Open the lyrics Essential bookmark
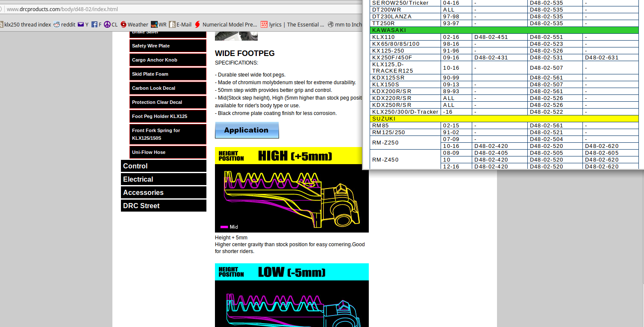644x327 pixels. point(292,24)
